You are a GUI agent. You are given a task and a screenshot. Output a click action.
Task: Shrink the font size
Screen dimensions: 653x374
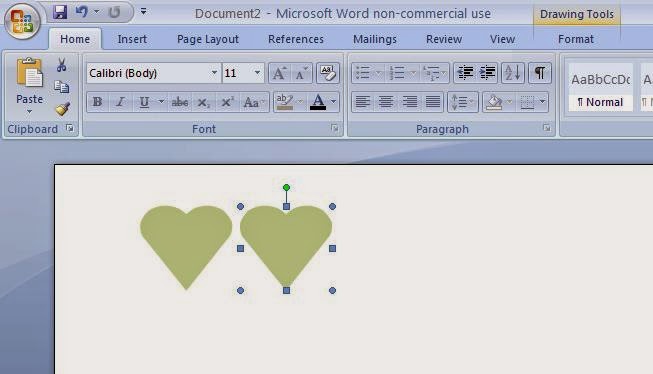pos(301,73)
